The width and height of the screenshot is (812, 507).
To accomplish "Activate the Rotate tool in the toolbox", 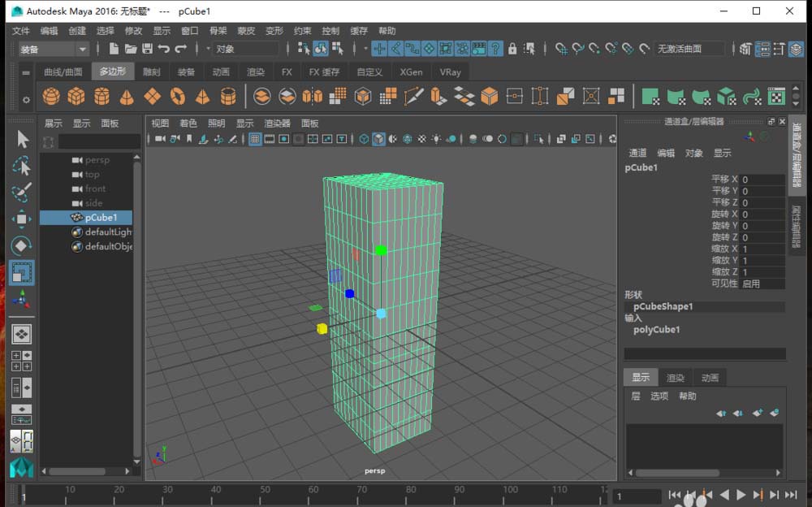I will 22,245.
